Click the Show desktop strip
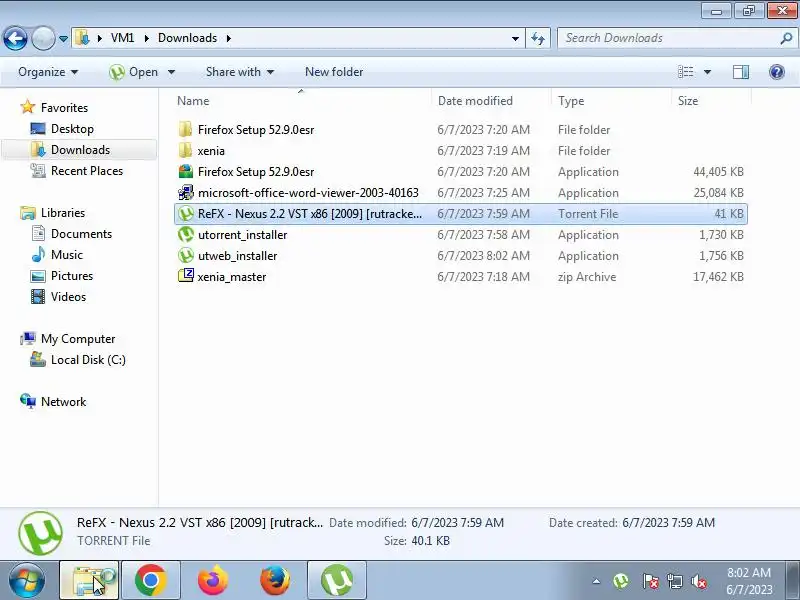 click(792, 581)
